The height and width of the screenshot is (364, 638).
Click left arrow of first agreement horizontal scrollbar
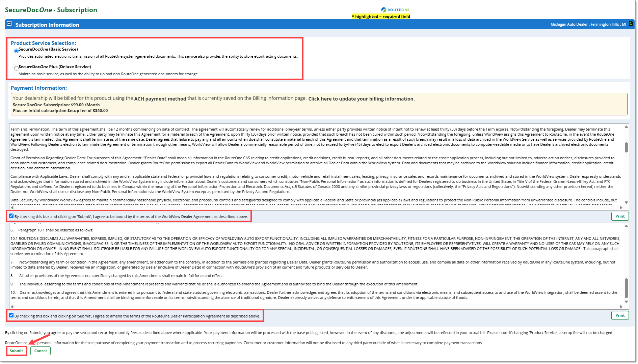(x=12, y=207)
